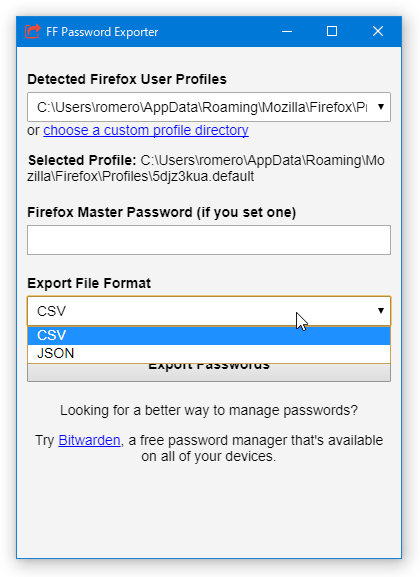Maximize the FF Password Exporter window
This screenshot has width=420, height=577.
pos(332,31)
